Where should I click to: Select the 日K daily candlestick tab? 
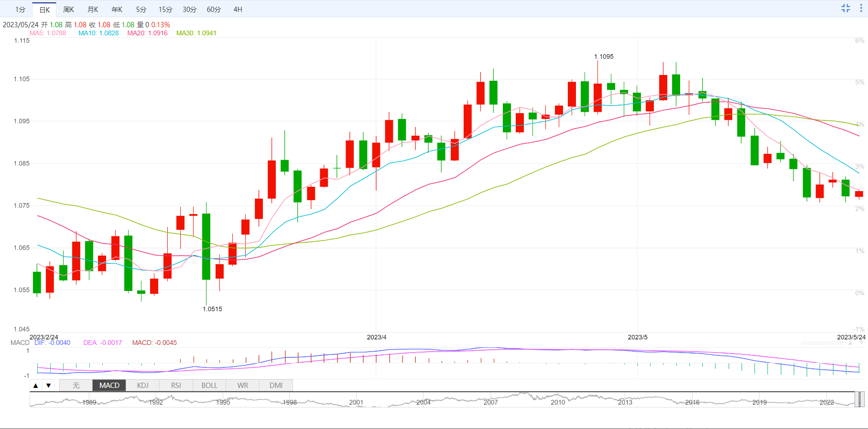(44, 10)
